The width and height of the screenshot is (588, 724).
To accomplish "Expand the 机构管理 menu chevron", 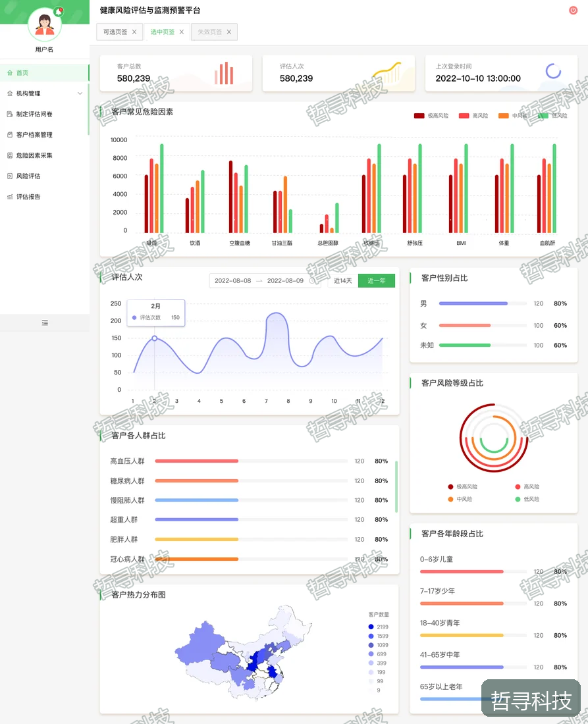I will (80, 93).
